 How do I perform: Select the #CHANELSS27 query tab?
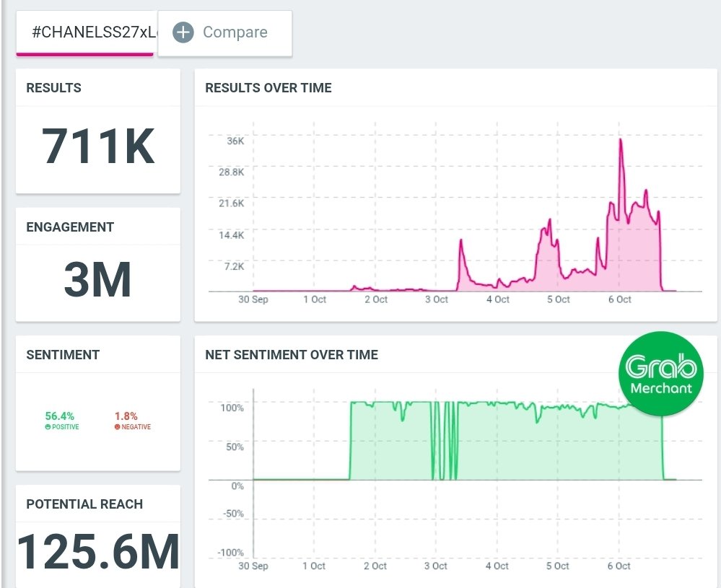pos(87,32)
